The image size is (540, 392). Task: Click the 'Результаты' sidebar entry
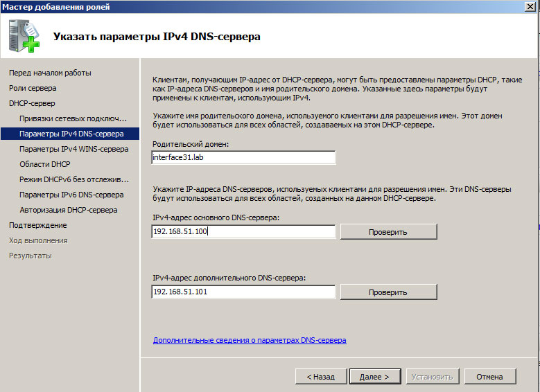coord(31,256)
